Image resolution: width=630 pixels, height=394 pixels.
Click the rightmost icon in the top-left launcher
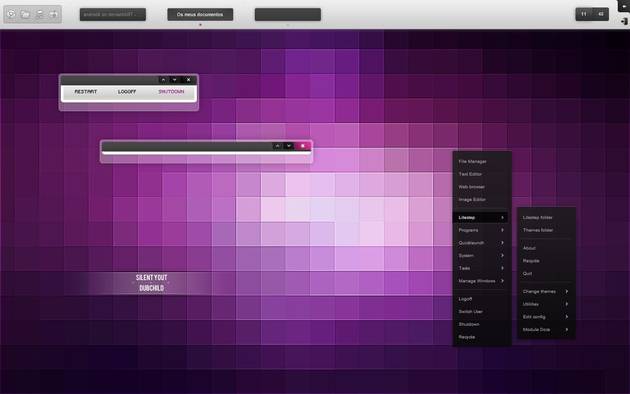coord(53,14)
